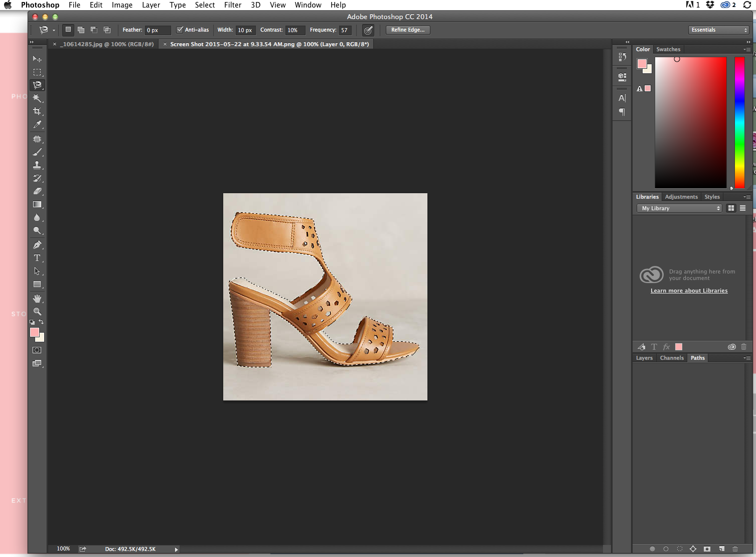The width and height of the screenshot is (756, 557).
Task: Select the Crop tool
Action: [x=37, y=111]
